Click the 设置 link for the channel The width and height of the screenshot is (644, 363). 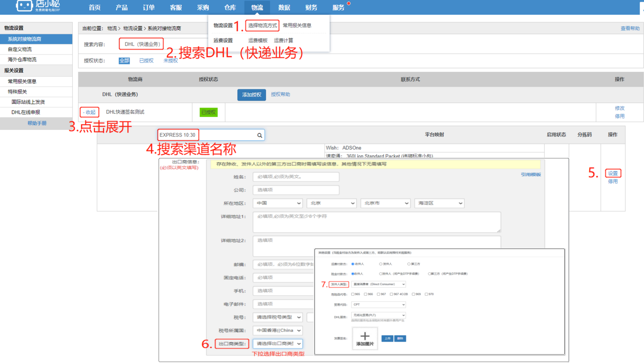613,173
